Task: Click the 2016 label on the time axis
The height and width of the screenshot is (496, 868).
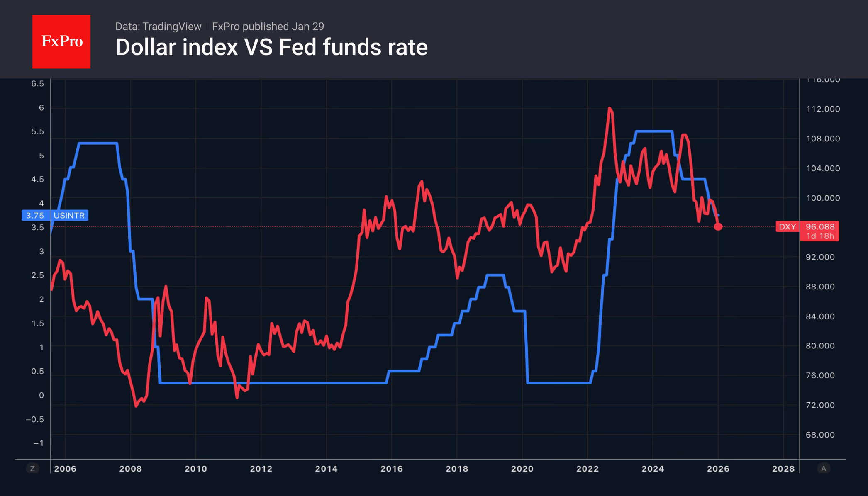Action: 392,469
